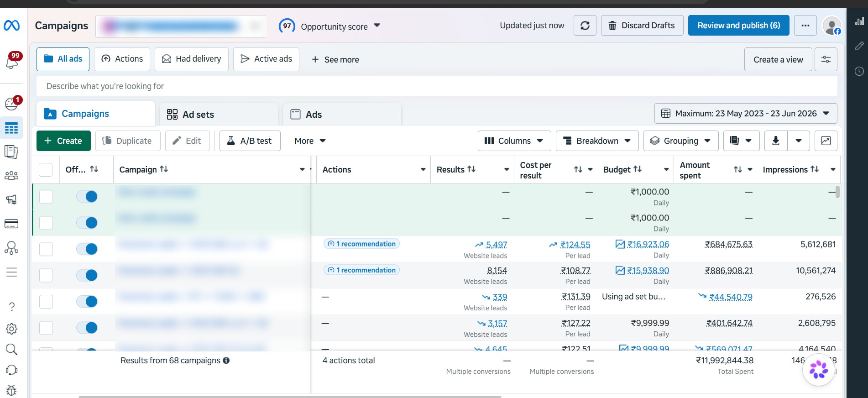The image size is (868, 398).
Task: Tick the select-all campaigns header checkbox
Action: [x=46, y=170]
